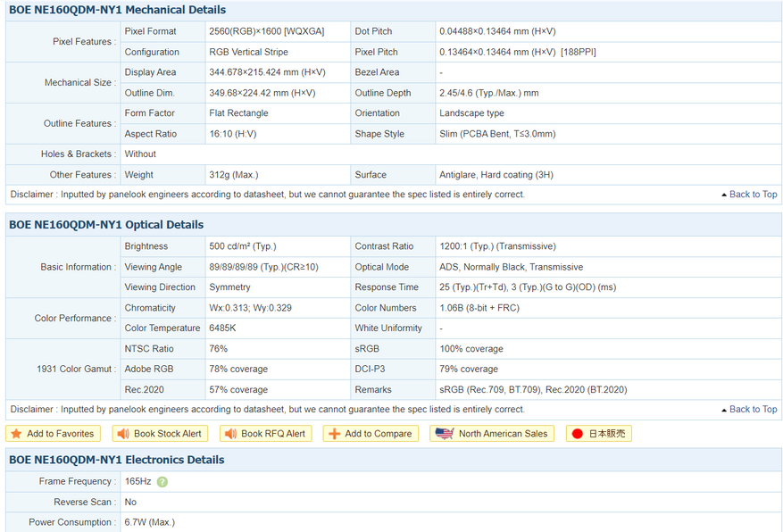Select the Mechanical Details section heading

pyautogui.click(x=117, y=10)
